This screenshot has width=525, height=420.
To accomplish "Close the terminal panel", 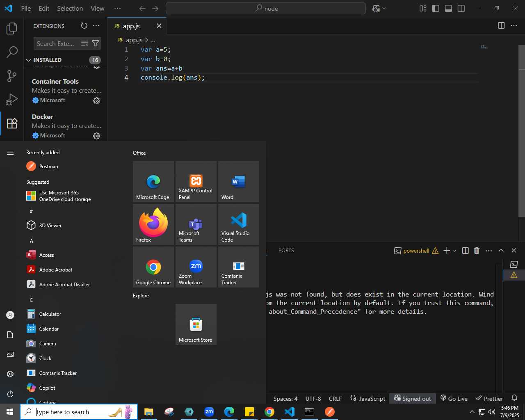I will point(514,251).
